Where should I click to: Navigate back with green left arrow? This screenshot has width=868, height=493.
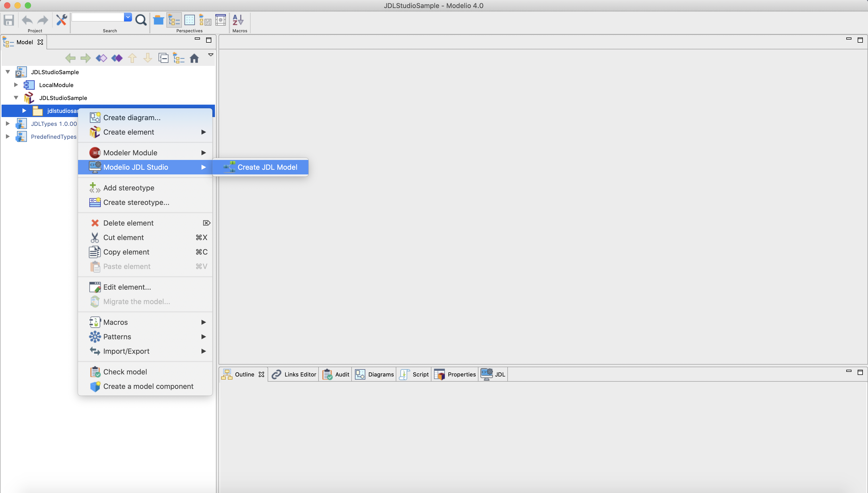tap(71, 58)
